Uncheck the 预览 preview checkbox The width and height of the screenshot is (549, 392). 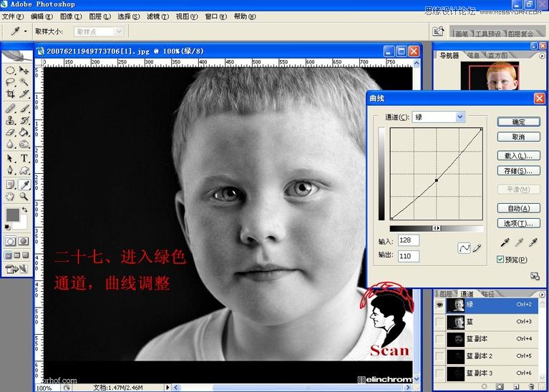pos(500,260)
